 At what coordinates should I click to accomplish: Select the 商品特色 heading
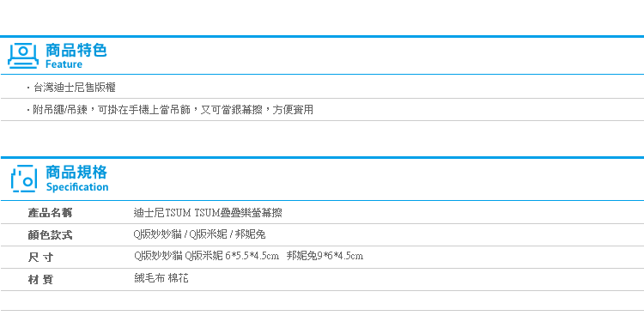pyautogui.click(x=76, y=50)
